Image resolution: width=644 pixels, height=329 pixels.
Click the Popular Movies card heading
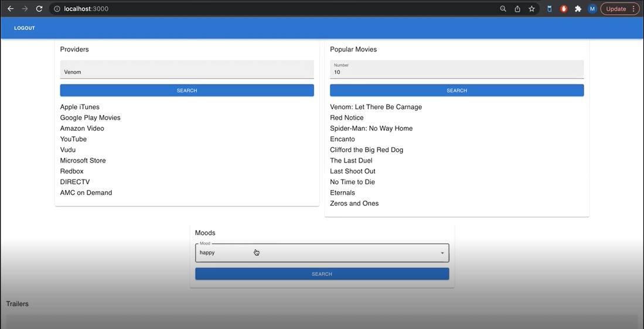(x=353, y=49)
